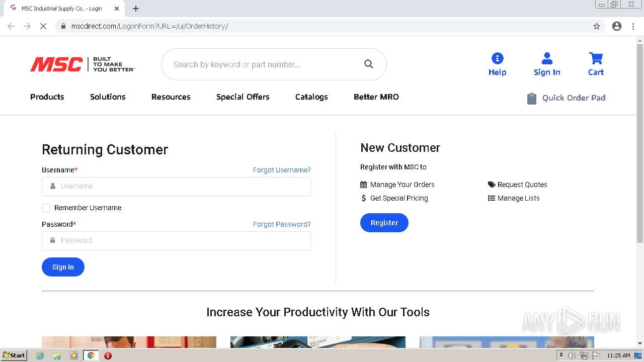Open the Catalogs menu item
This screenshot has height=362, width=644.
[x=311, y=97]
